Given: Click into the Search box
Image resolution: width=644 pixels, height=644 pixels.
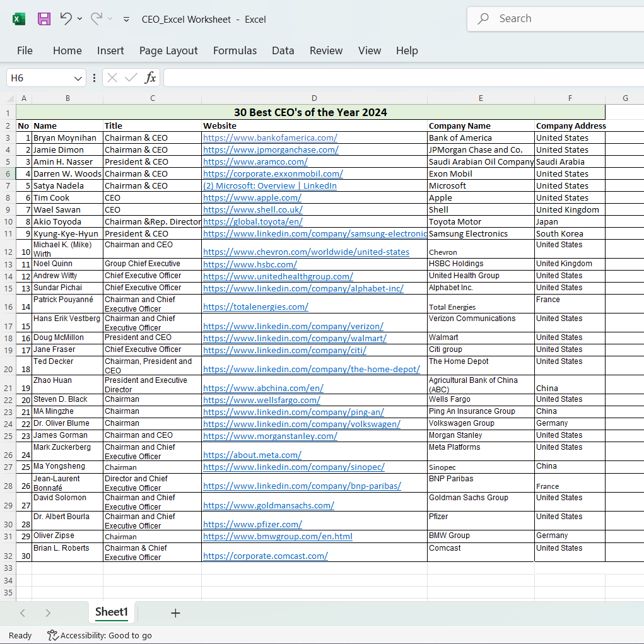Looking at the screenshot, I should point(555,18).
